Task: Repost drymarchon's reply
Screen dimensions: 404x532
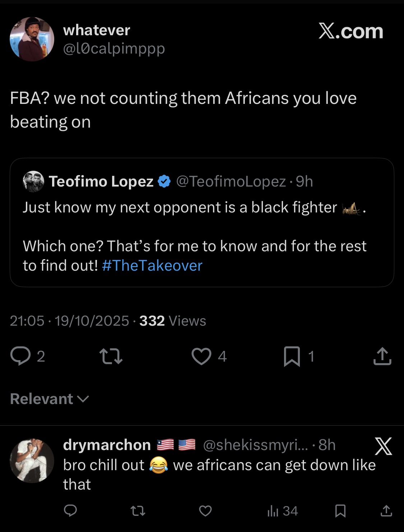Action: pyautogui.click(x=138, y=510)
